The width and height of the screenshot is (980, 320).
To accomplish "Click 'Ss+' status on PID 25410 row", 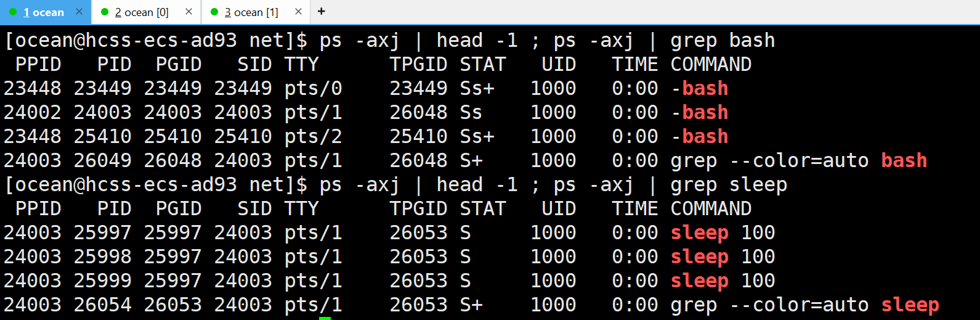I will click(477, 137).
